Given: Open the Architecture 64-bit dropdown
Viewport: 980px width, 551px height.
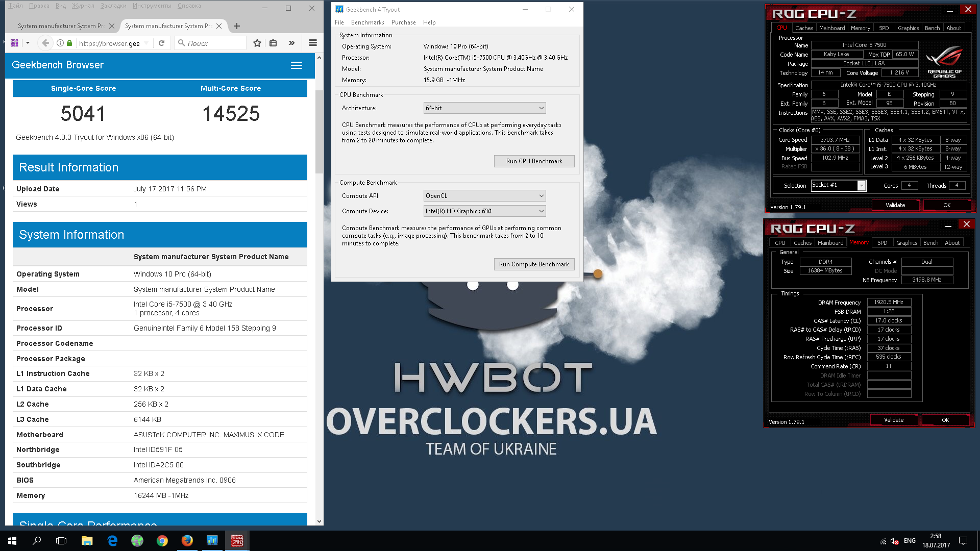Looking at the screenshot, I should point(484,108).
